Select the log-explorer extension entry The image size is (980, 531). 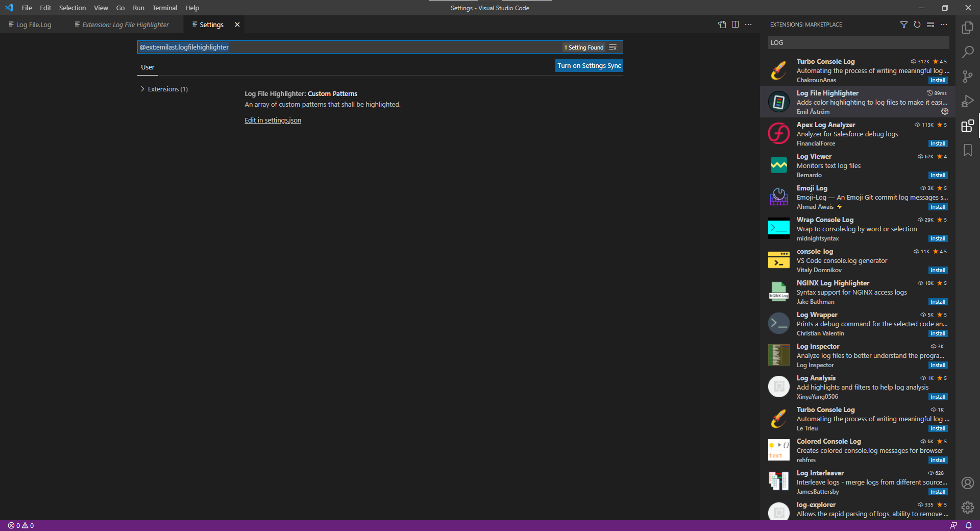857,509
